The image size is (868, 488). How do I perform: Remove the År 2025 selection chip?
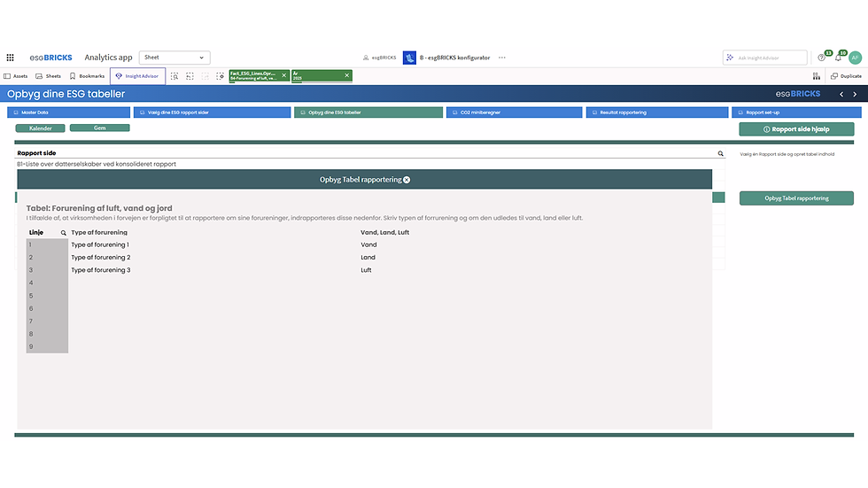point(347,76)
